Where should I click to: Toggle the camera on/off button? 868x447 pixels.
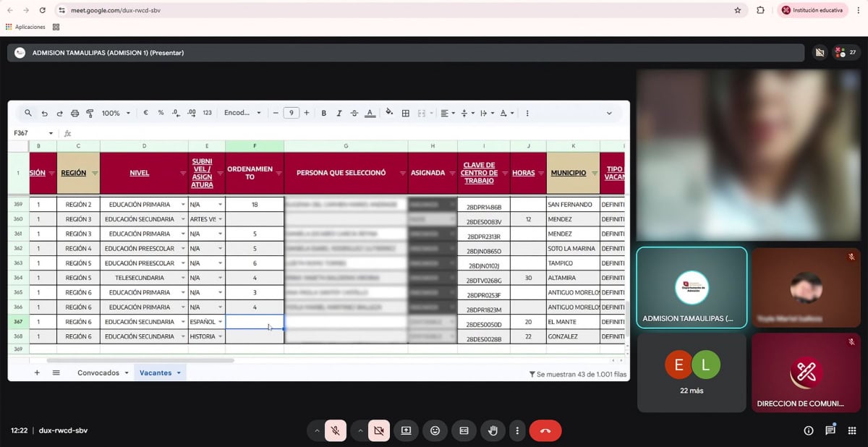(378, 430)
